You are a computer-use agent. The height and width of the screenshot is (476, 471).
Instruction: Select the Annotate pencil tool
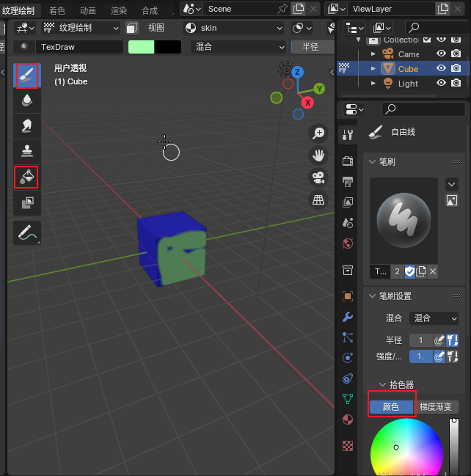(x=26, y=232)
